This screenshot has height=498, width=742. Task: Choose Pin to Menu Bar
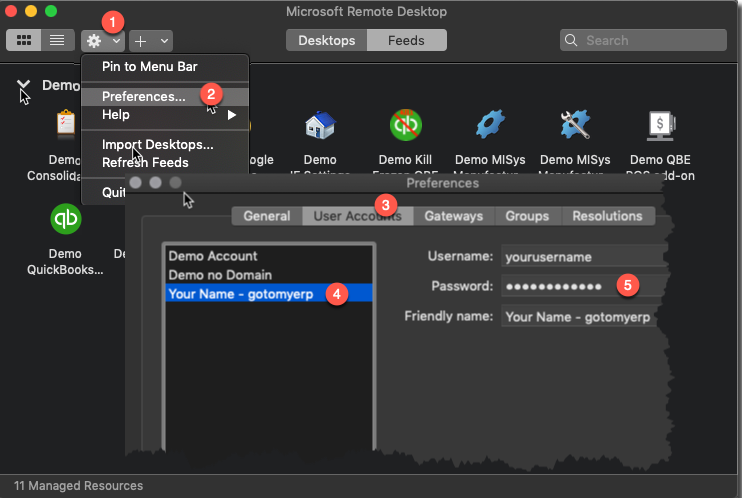tap(164, 67)
